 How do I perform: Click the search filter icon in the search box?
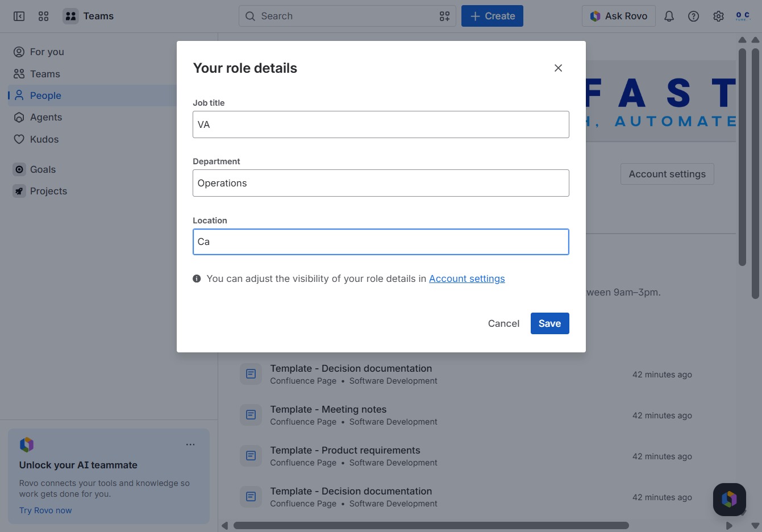coord(444,16)
